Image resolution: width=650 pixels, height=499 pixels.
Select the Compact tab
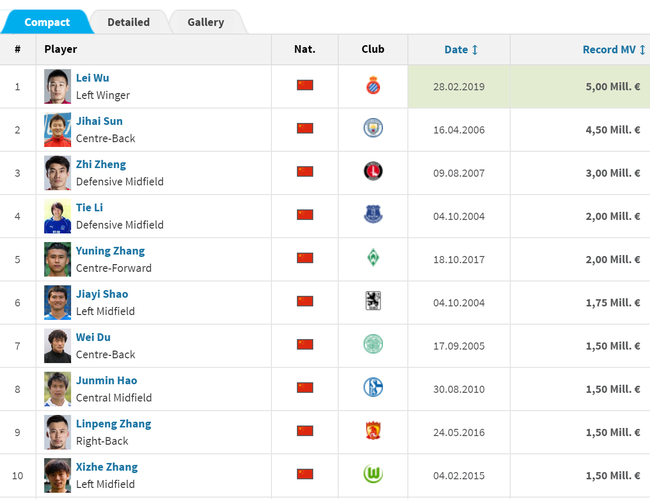pos(47,22)
